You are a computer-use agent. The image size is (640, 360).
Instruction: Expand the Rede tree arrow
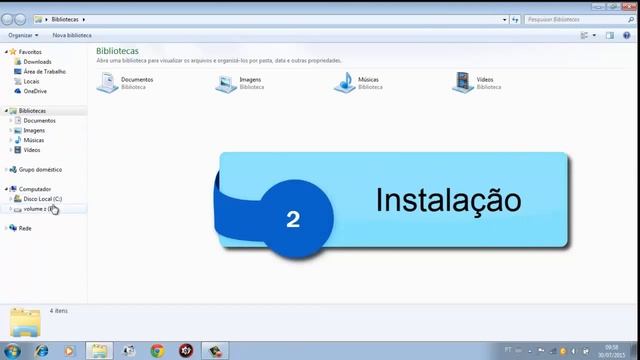coord(6,228)
